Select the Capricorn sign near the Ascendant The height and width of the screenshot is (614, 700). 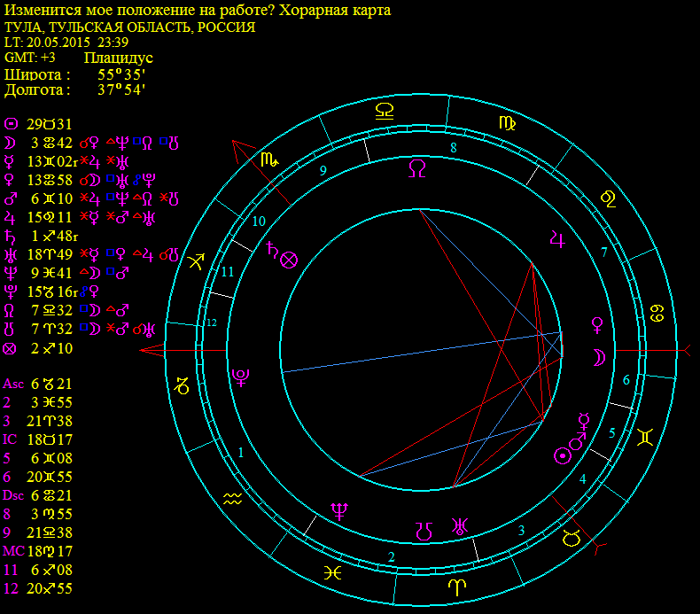182,385
